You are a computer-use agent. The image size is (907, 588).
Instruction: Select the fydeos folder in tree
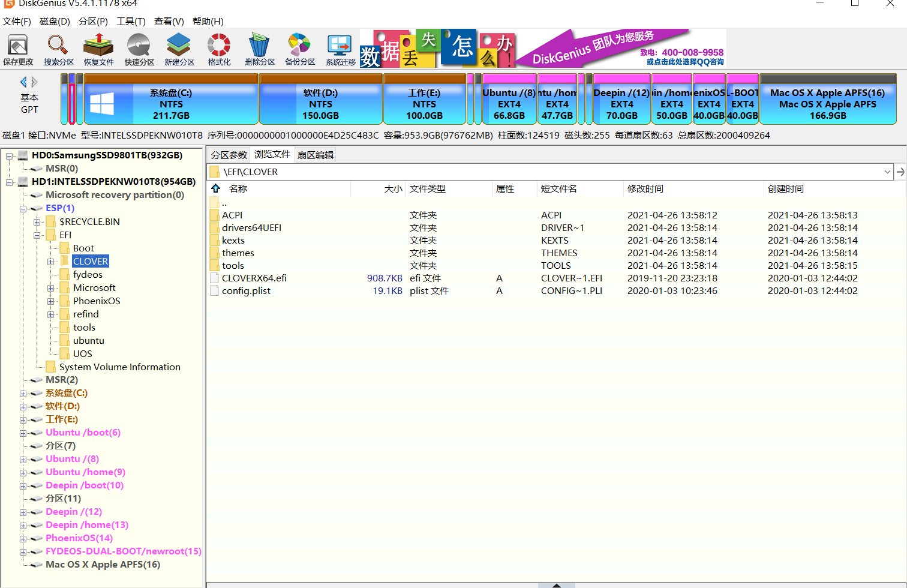88,275
